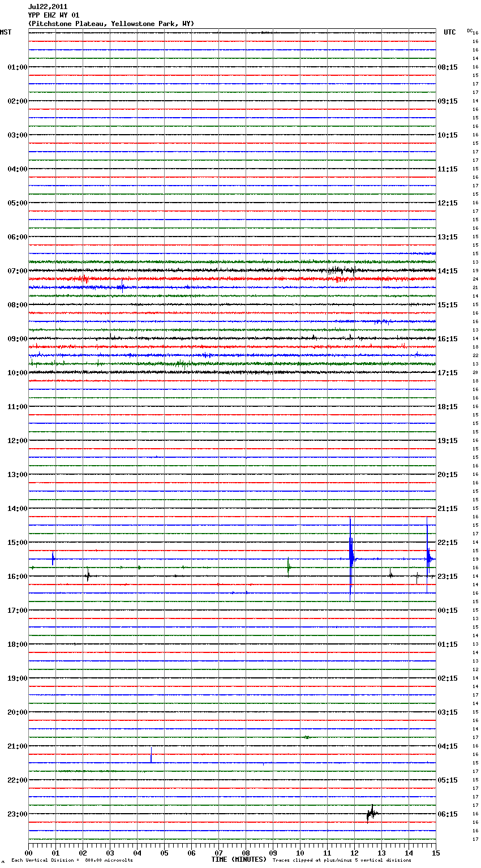Screen dimensions: 481x868
Task: Select the 23:00 MST time label
Action: point(18,814)
